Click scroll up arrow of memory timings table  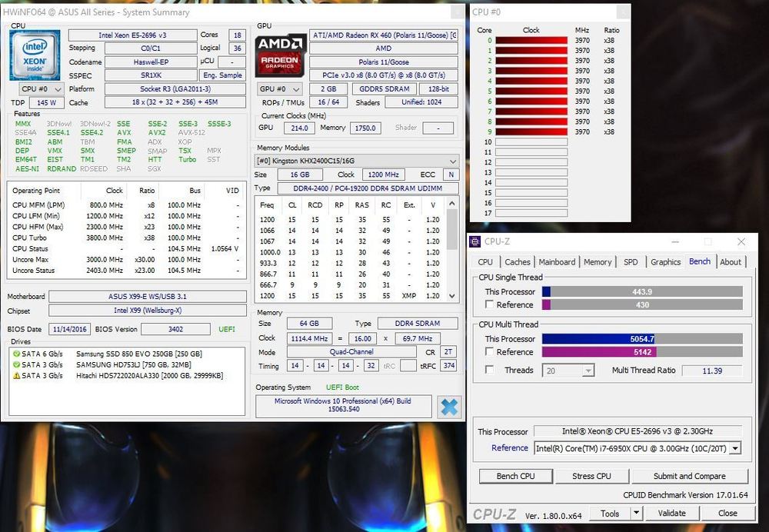(452, 203)
